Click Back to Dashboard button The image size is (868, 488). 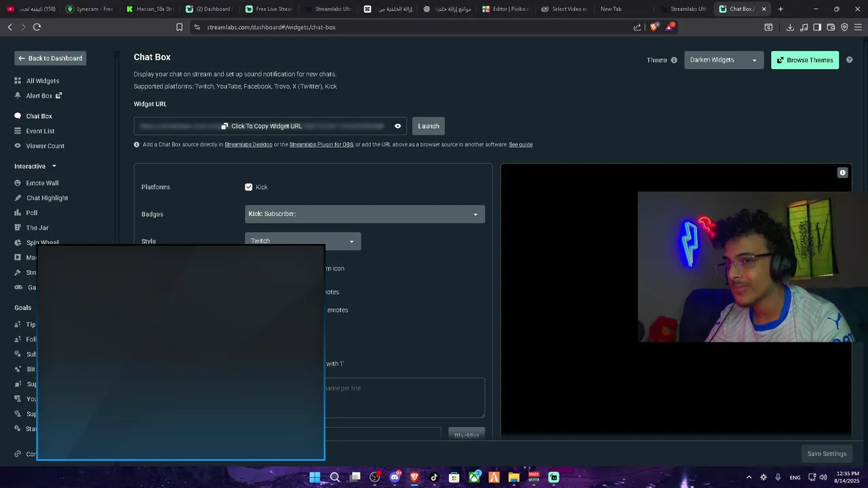coord(50,58)
